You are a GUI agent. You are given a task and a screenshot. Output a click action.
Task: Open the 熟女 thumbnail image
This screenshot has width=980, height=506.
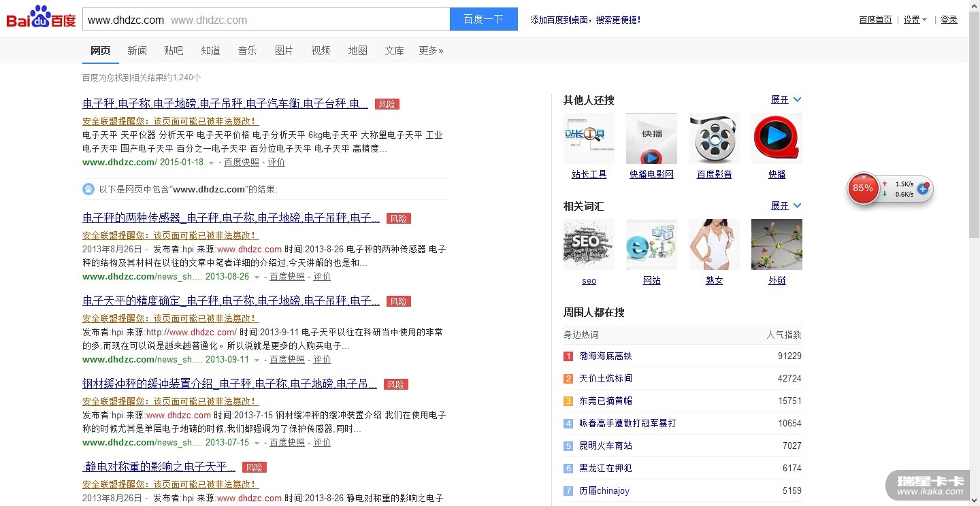[x=714, y=245]
